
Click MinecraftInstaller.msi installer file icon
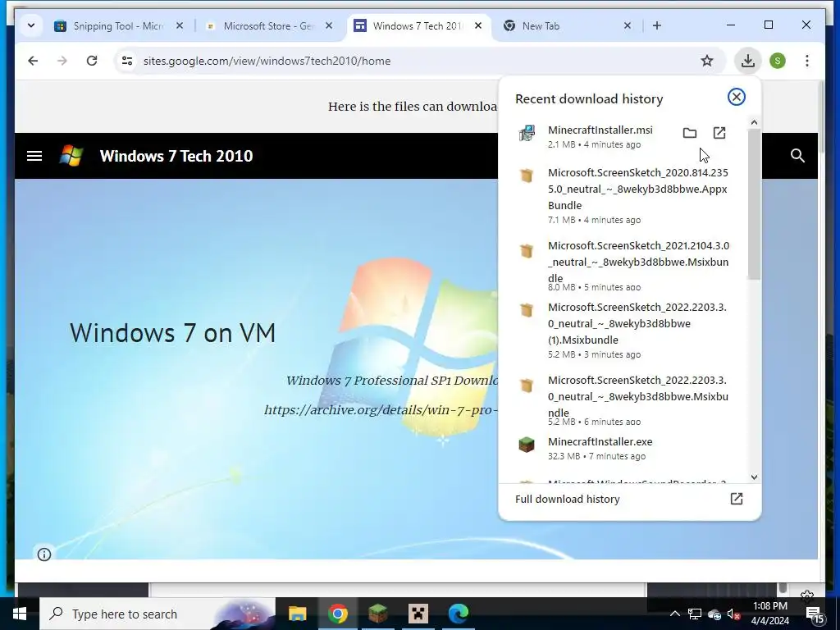(x=527, y=133)
